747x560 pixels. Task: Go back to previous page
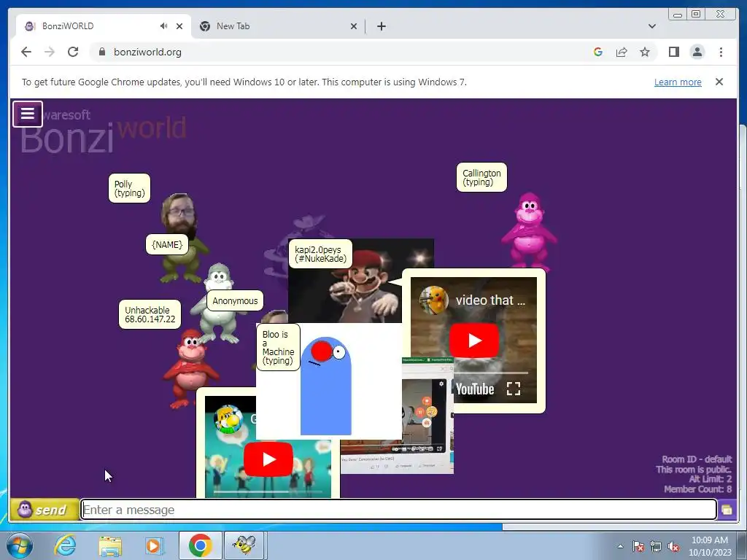point(26,52)
